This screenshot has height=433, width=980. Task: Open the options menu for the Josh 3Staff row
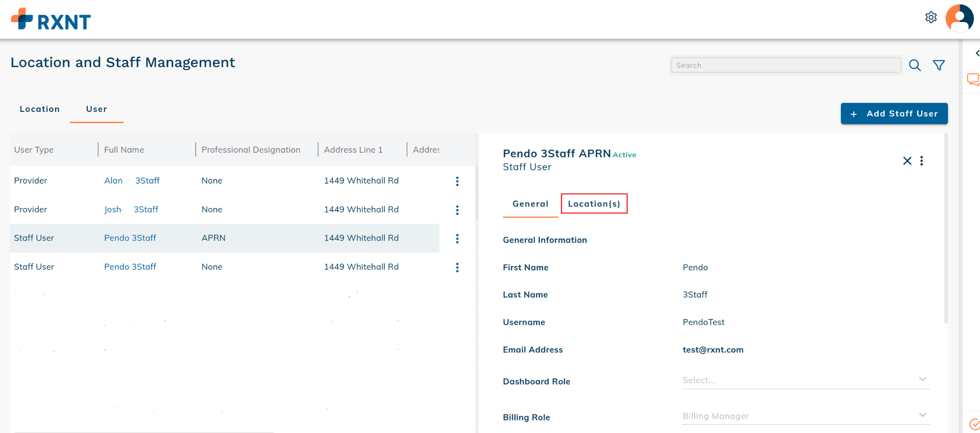(x=457, y=210)
